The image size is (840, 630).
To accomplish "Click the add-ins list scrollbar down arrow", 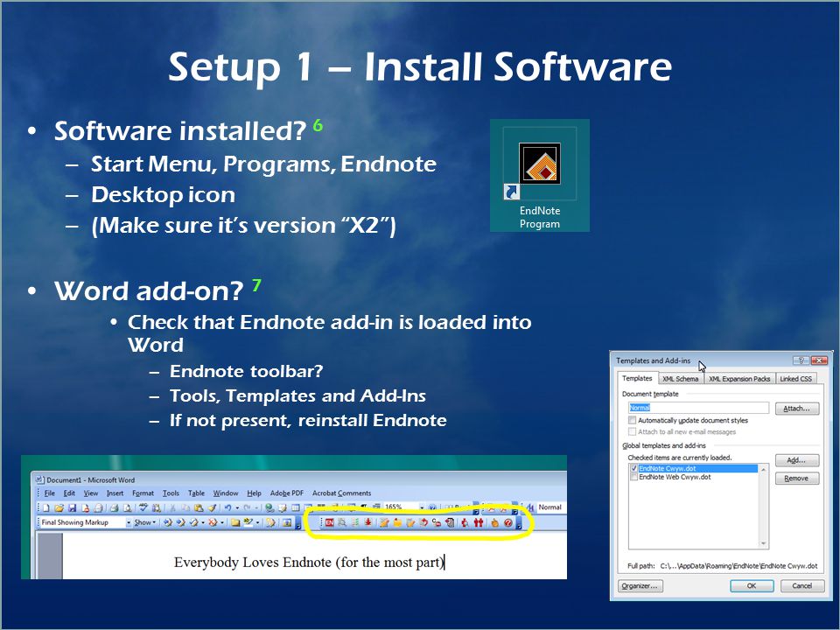I will 763,543.
